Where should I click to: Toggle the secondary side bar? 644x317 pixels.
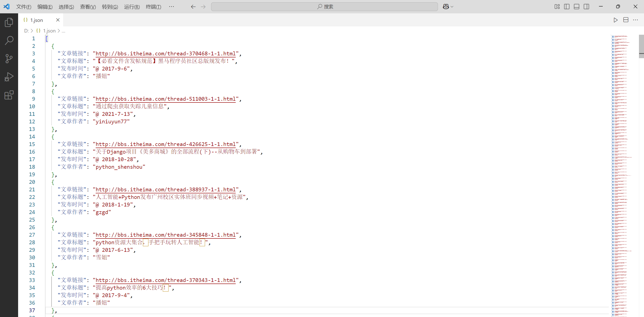(x=586, y=7)
